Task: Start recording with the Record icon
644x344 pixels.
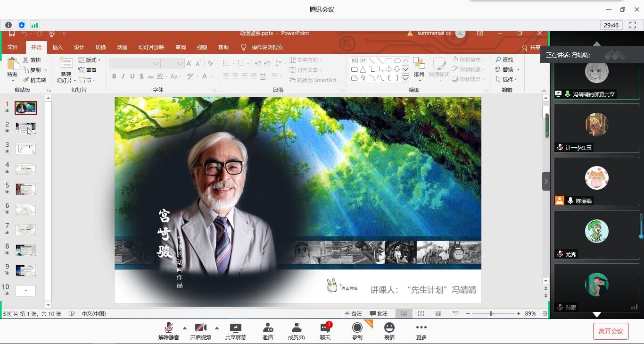Action: [357, 328]
